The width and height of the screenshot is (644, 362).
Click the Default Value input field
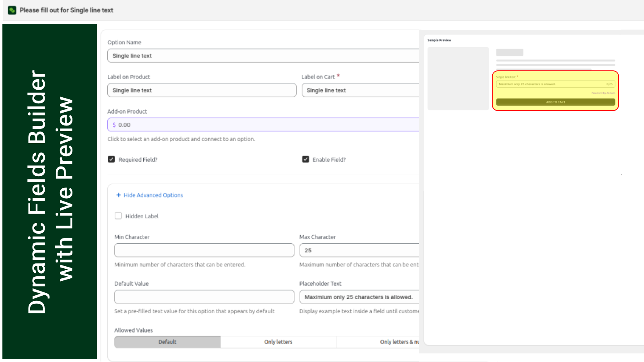(x=204, y=297)
